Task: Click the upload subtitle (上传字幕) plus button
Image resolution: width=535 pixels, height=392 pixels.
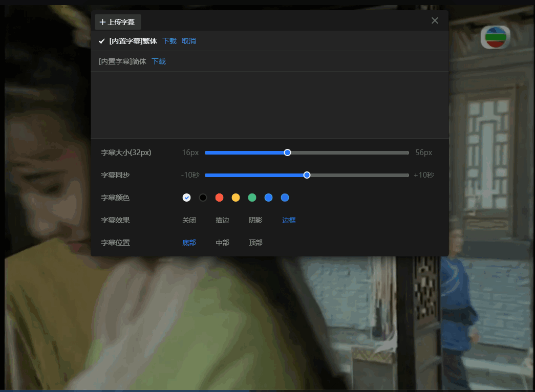Action: (x=117, y=22)
